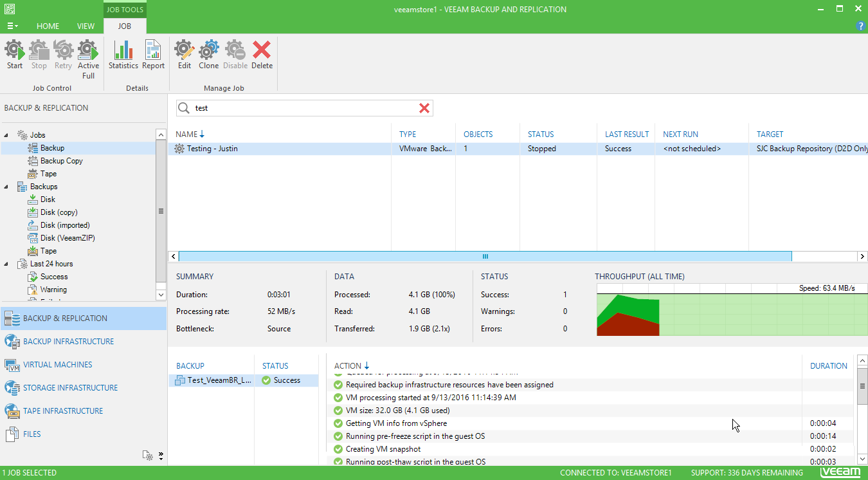This screenshot has height=480, width=868.
Task: Clone the selected backup job
Action: [208, 55]
